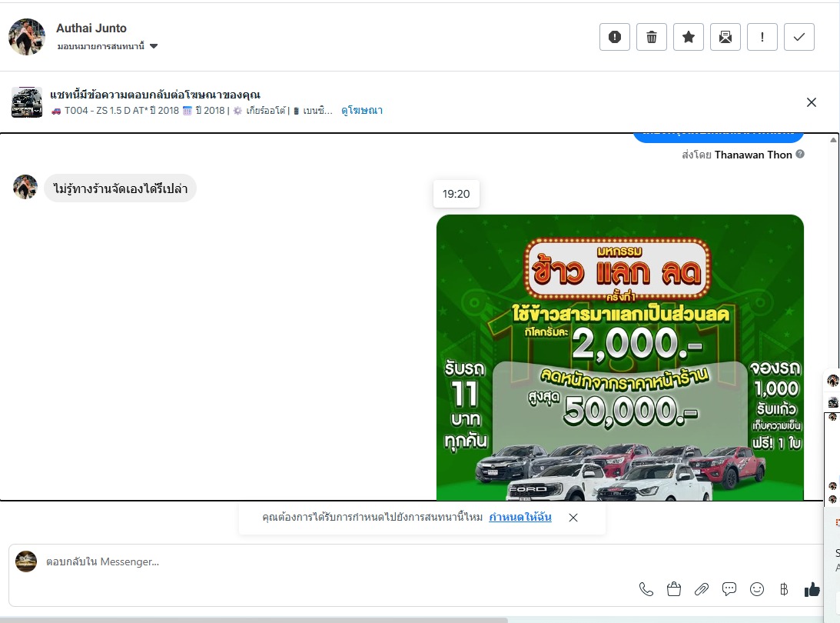Screen dimensions: 840x623
Task: Click the ดูโฆษณา link to view ad
Action: [x=362, y=111]
